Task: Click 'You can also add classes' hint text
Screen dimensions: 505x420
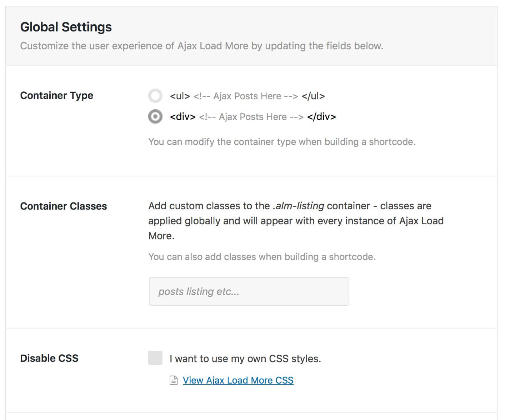Action: [262, 257]
